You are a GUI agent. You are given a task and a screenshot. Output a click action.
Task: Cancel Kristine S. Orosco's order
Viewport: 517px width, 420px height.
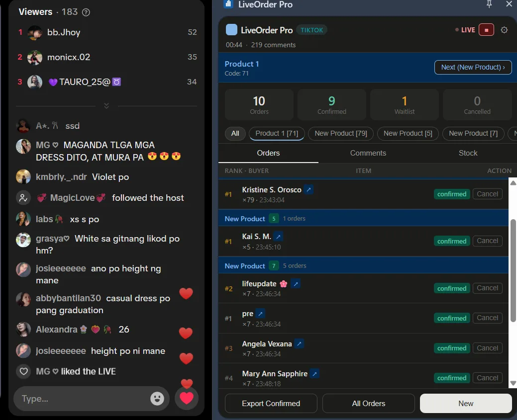(487, 194)
